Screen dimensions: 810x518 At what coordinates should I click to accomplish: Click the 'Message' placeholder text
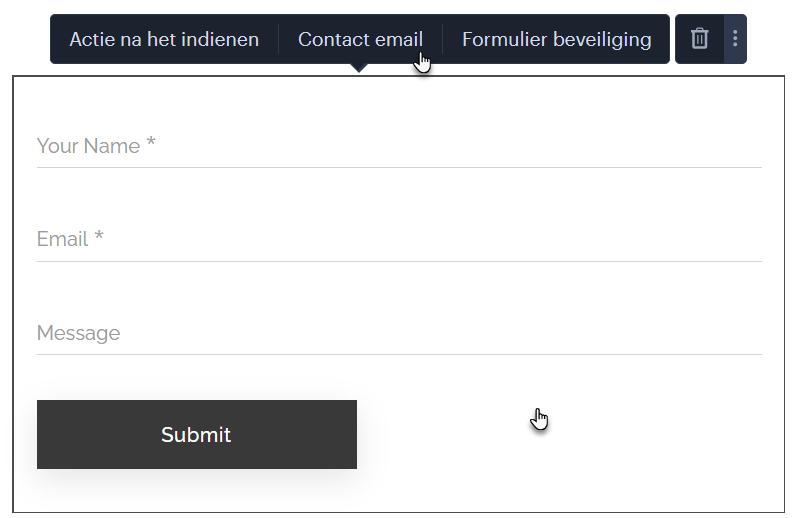78,333
